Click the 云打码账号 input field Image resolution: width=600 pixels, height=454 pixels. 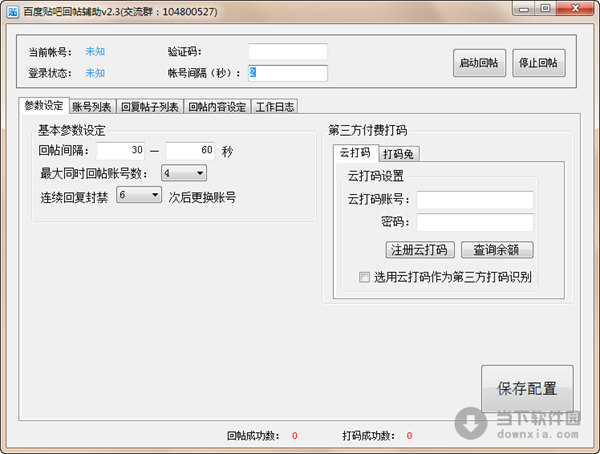click(475, 200)
